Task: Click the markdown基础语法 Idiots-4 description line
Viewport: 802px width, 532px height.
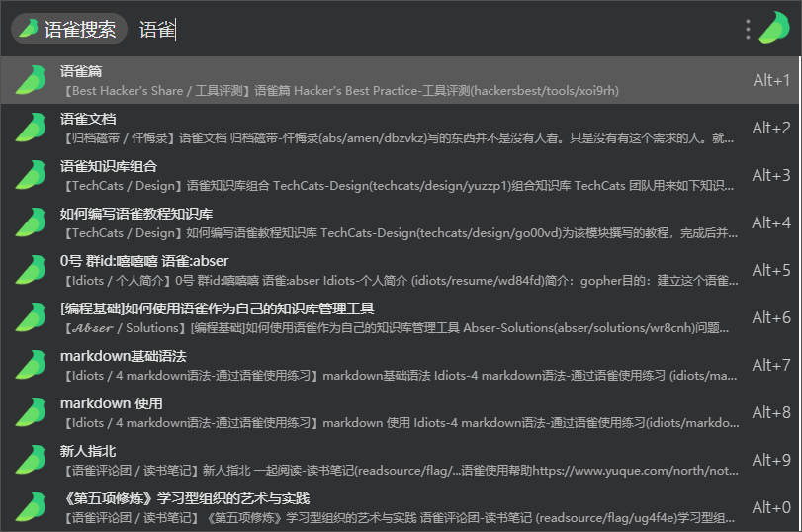Action: (x=401, y=376)
